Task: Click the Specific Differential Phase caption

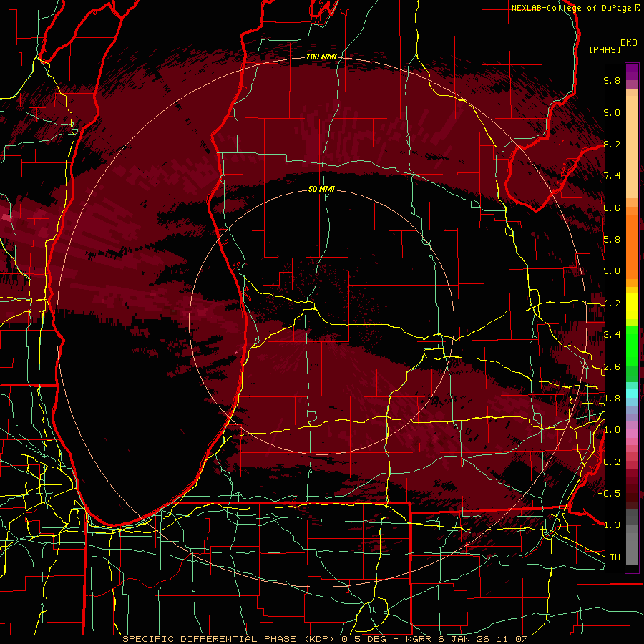Action: tap(325, 639)
